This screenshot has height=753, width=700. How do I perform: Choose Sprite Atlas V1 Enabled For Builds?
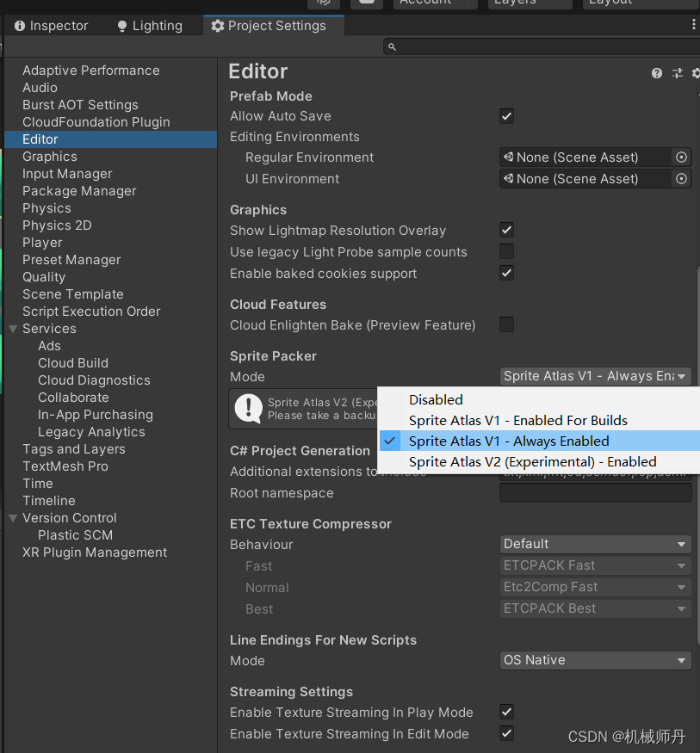click(540, 420)
